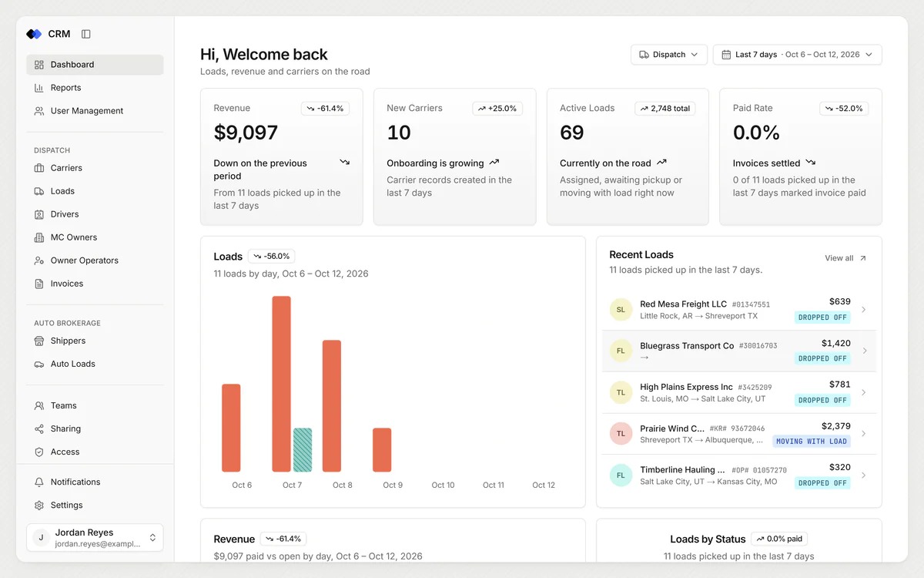This screenshot has height=578, width=924.
Task: Click the CRM logo icon
Action: point(34,34)
